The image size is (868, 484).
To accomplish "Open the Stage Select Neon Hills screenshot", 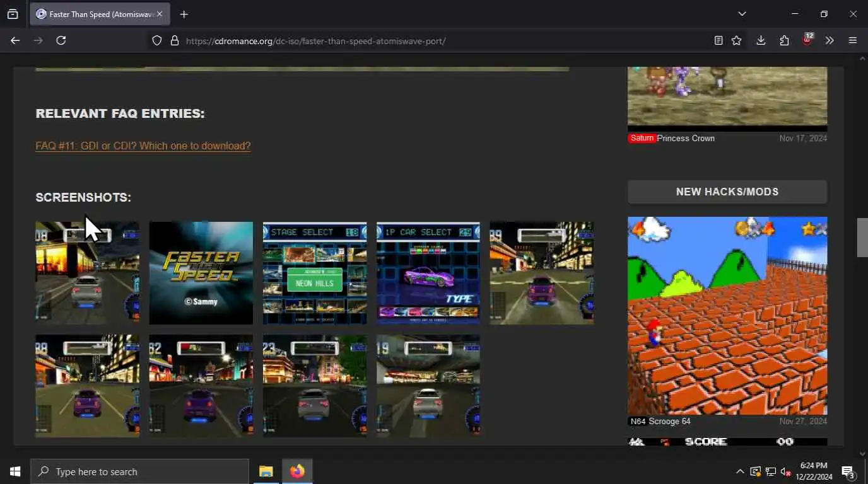I will [x=315, y=273].
